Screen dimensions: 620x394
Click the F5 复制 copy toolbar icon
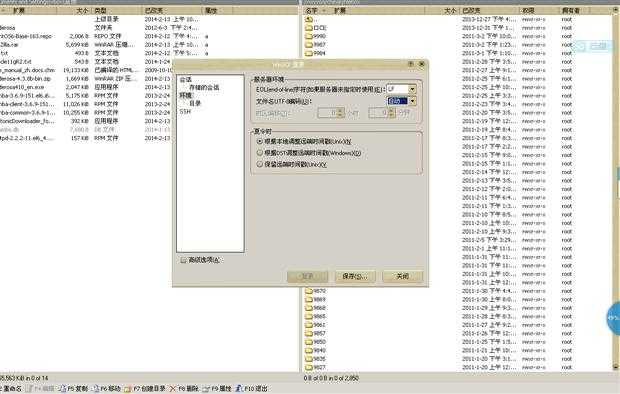point(62,389)
